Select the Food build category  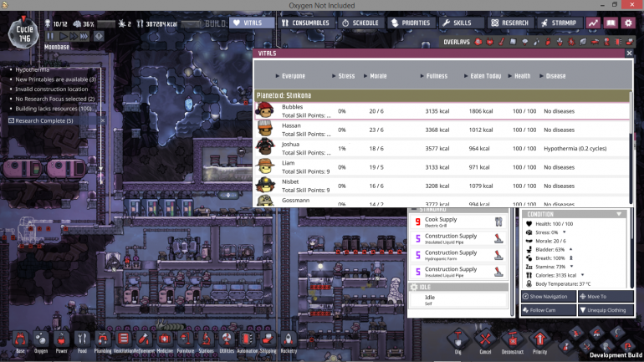pyautogui.click(x=82, y=339)
